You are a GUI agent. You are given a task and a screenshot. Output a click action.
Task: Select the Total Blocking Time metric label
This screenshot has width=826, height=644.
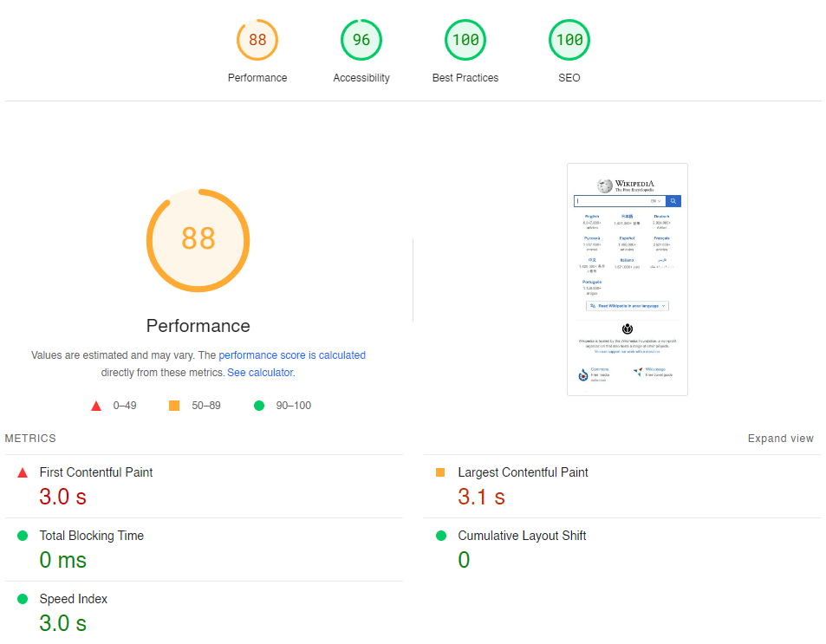tap(92, 536)
